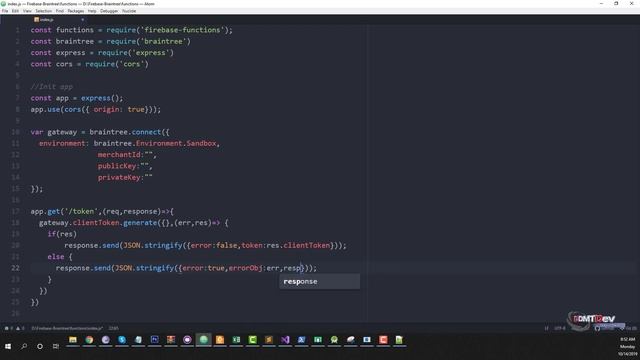Place the cursor on line 1 'firebase-functions' string
The width and height of the screenshot is (640, 360).
[182, 30]
